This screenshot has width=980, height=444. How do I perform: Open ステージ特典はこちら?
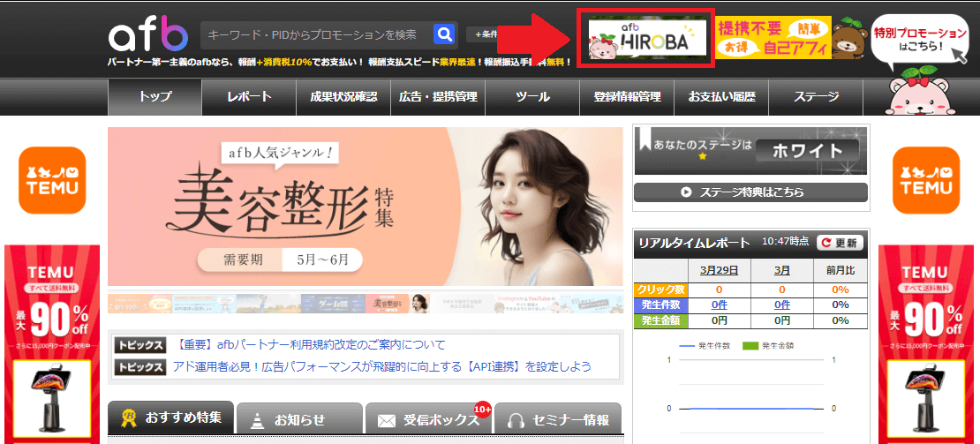[x=750, y=192]
